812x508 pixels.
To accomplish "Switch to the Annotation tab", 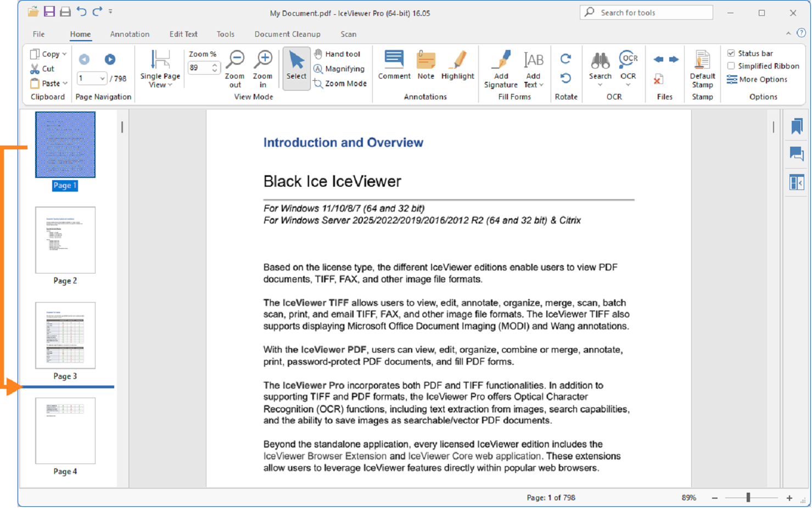I will pos(130,34).
